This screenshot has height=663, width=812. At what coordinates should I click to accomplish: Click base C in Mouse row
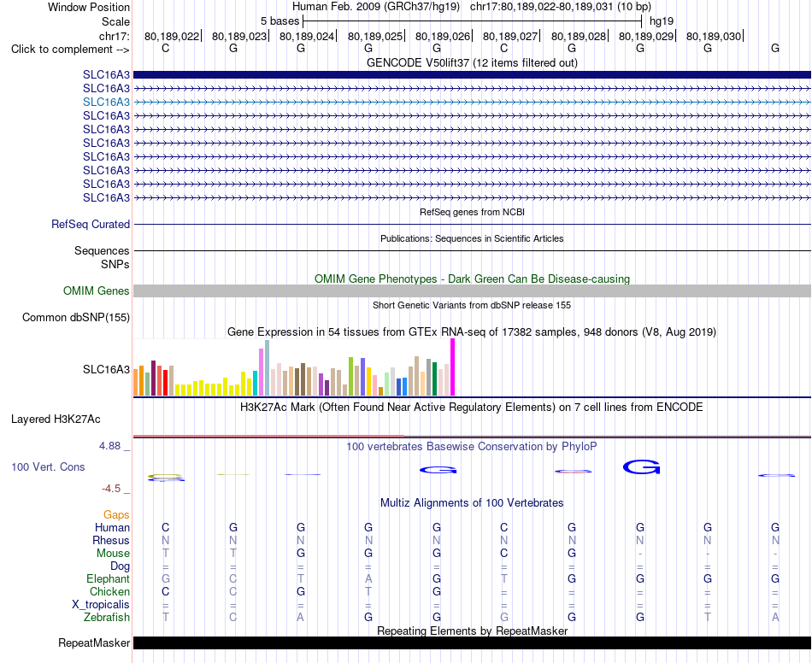tap(504, 554)
